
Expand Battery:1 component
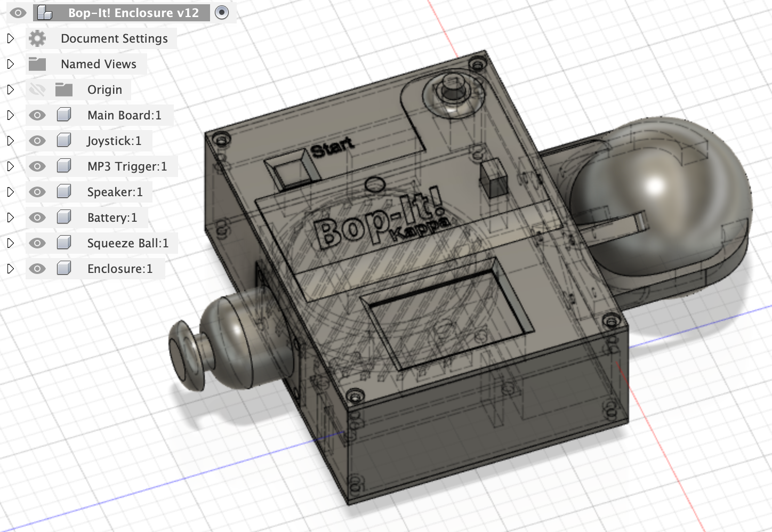pos(11,217)
